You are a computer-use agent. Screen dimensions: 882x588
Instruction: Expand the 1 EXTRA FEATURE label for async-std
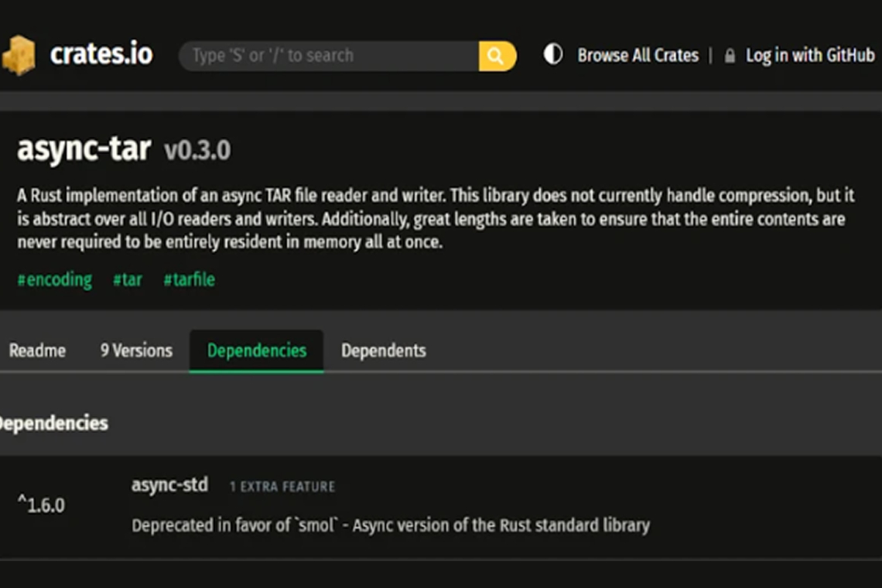tap(281, 487)
